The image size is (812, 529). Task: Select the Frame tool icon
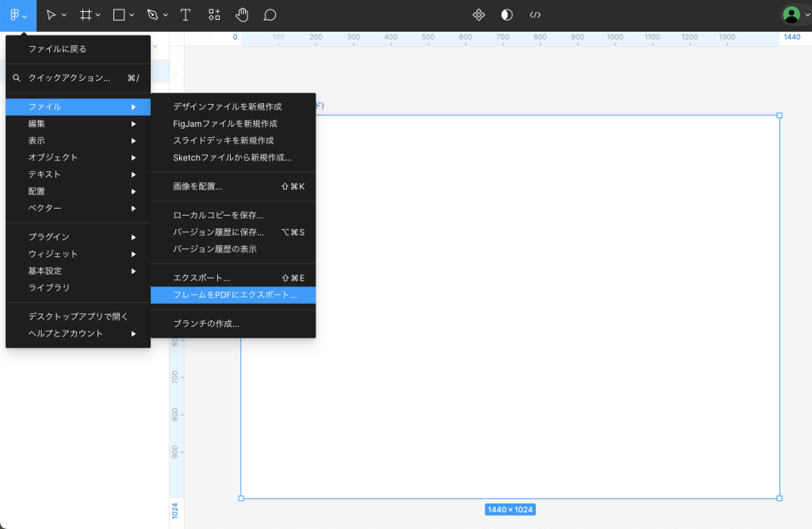click(x=86, y=15)
